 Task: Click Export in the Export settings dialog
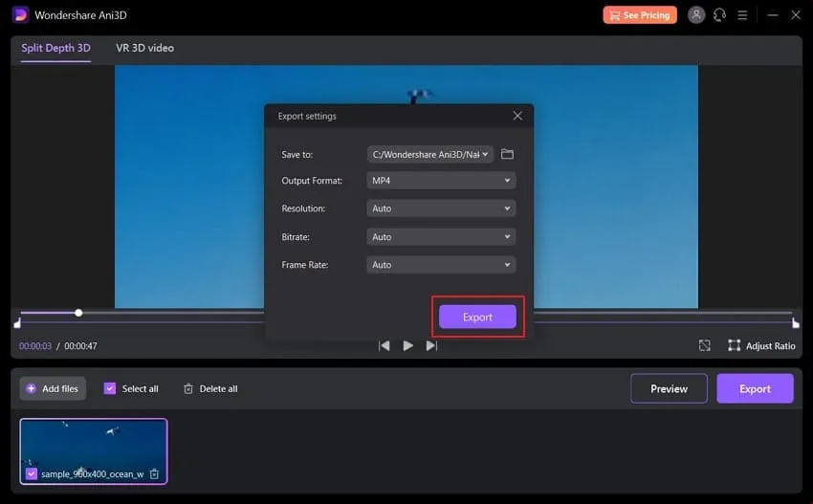point(477,318)
